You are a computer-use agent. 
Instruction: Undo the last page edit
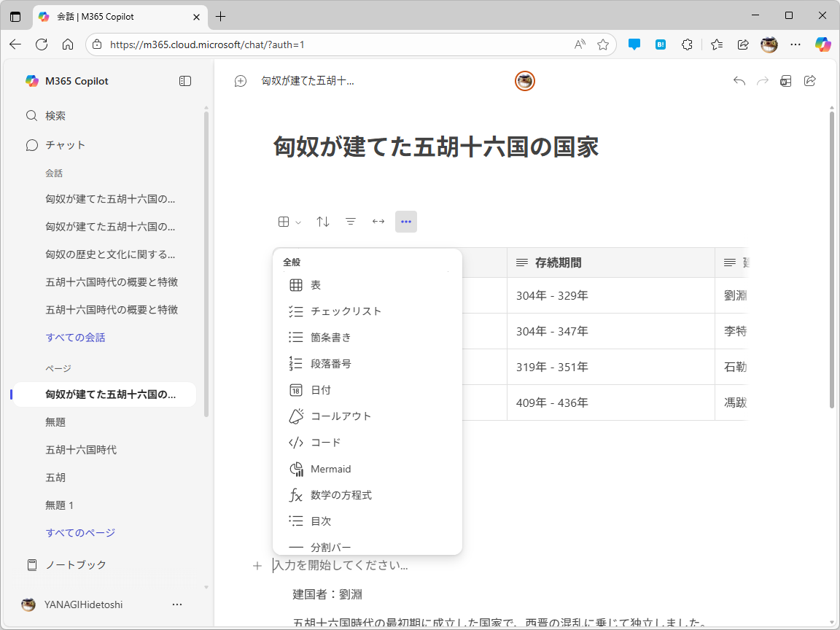point(739,81)
